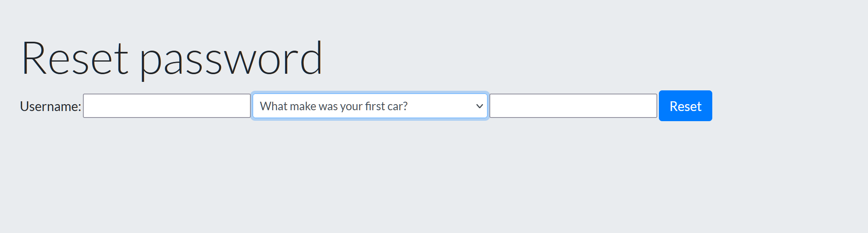
Task: Open the security question dropdown
Action: click(370, 106)
